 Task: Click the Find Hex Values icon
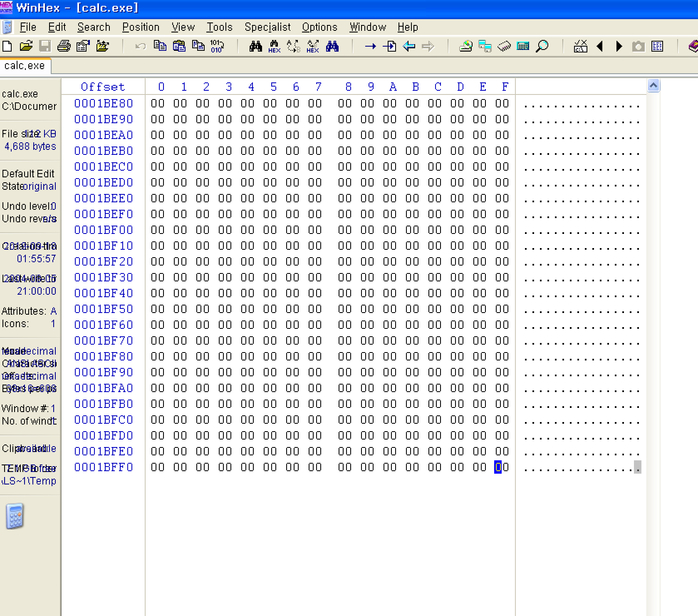pyautogui.click(x=275, y=46)
